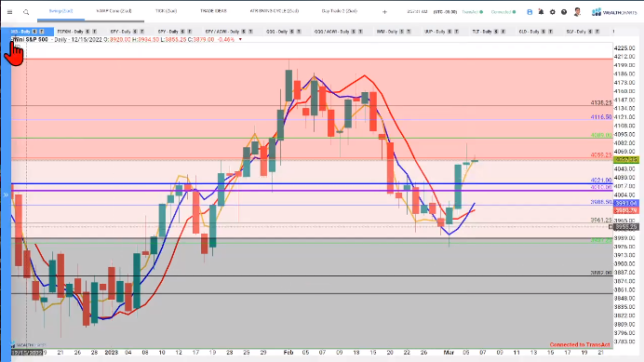The image size is (644, 362).
Task: Toggle the S button on QQQ - Daily tab
Action: pos(291,32)
